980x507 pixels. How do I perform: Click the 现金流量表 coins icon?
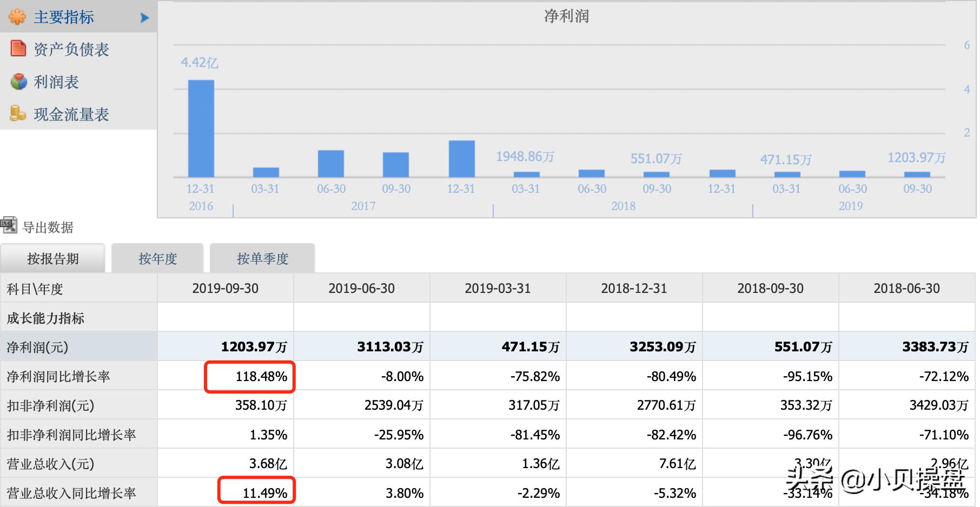[18, 114]
